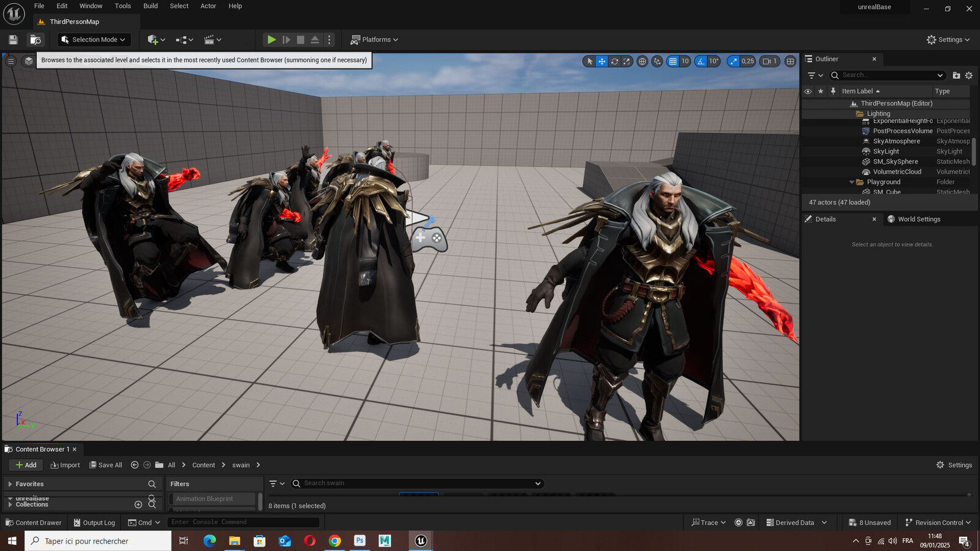The width and height of the screenshot is (980, 551).
Task: Toggle the Animation Blueprint filter
Action: [x=213, y=499]
